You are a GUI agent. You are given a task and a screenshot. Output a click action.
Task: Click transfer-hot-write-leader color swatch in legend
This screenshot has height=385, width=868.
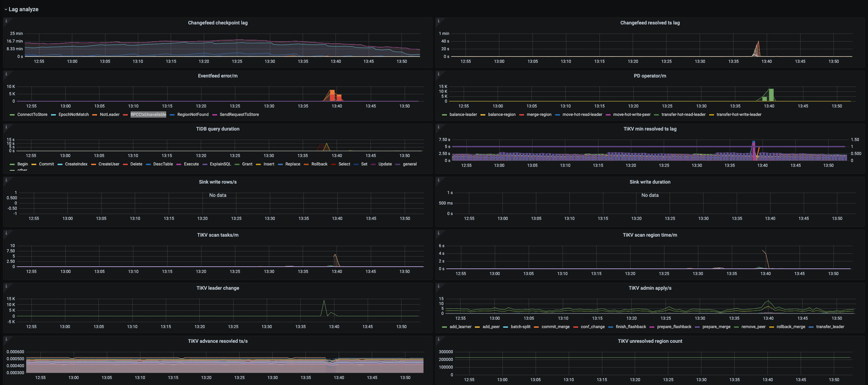(712, 115)
